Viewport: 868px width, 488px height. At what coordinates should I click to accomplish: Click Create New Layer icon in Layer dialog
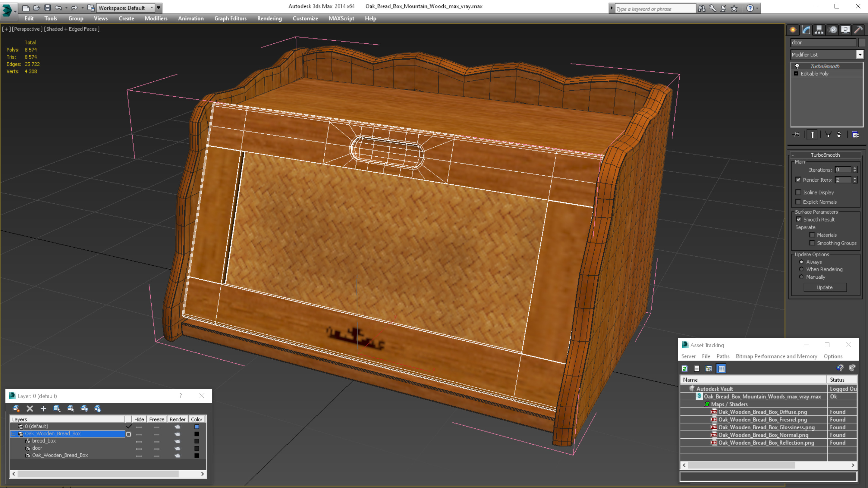point(16,408)
